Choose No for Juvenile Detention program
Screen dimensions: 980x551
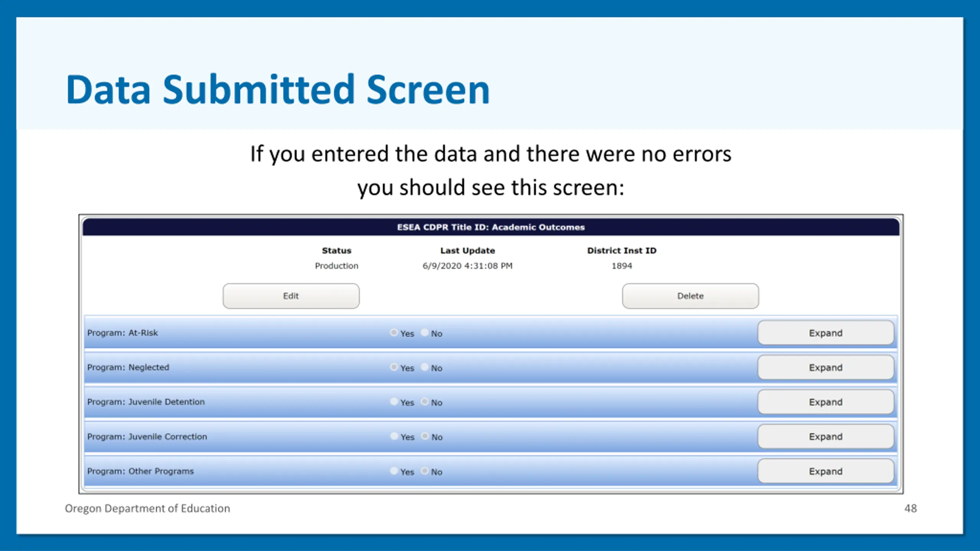(x=425, y=401)
